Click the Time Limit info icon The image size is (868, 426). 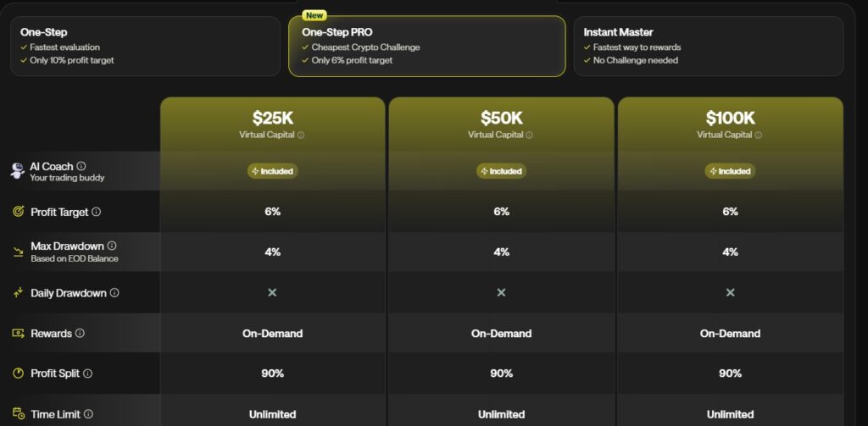pos(88,414)
